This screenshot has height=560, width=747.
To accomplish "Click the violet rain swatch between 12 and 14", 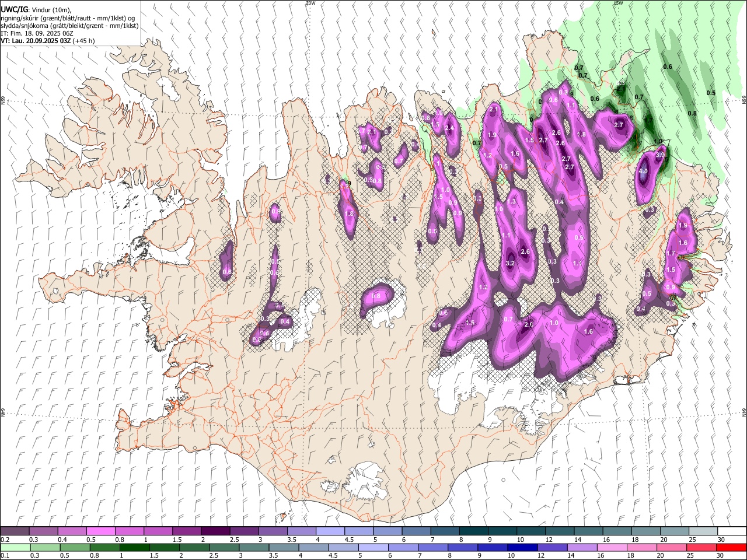I will [552, 548].
